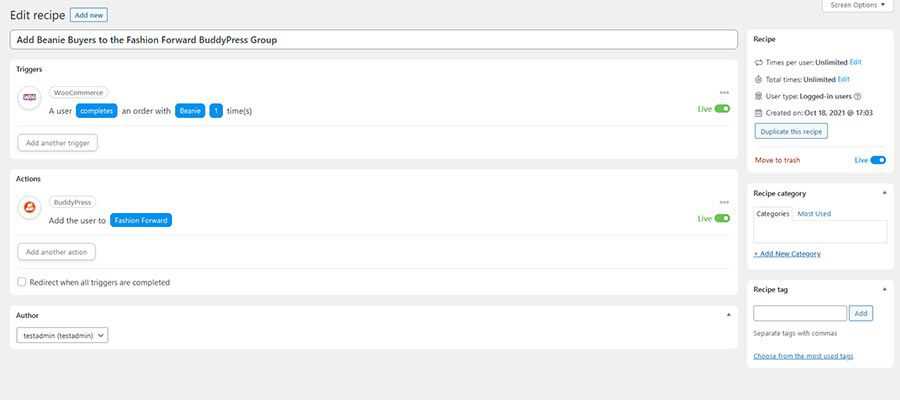
Task: Click the WooCommerce trigger icon
Action: pos(30,98)
